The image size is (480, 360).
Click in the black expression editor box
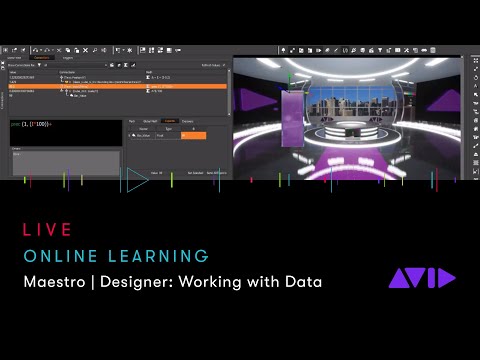click(66, 133)
